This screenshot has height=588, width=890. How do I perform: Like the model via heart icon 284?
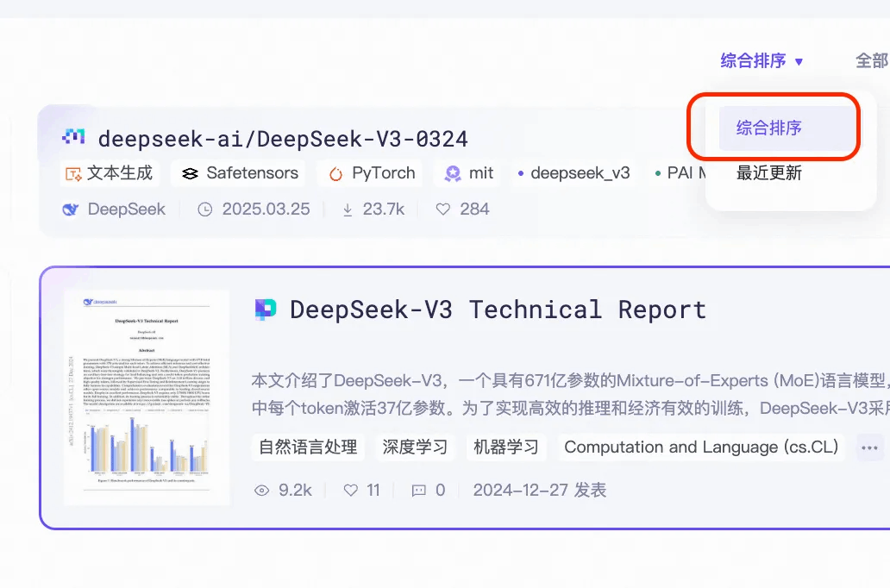[442, 210]
